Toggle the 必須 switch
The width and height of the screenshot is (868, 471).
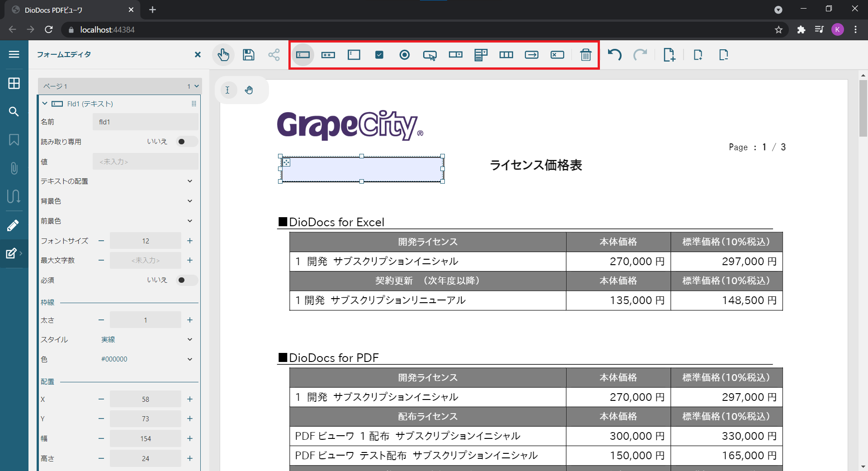click(186, 280)
